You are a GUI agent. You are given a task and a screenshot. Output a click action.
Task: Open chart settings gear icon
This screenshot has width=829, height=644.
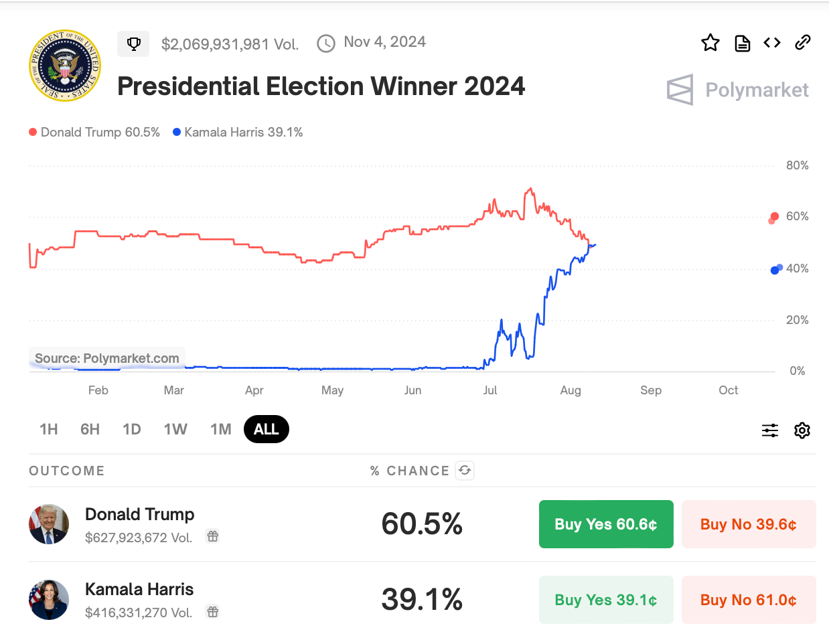802,430
